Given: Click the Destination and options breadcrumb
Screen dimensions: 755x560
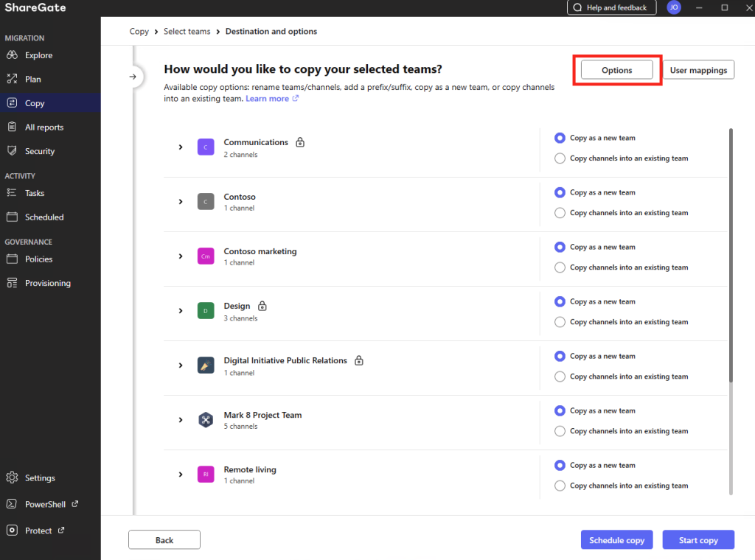Looking at the screenshot, I should 271,31.
